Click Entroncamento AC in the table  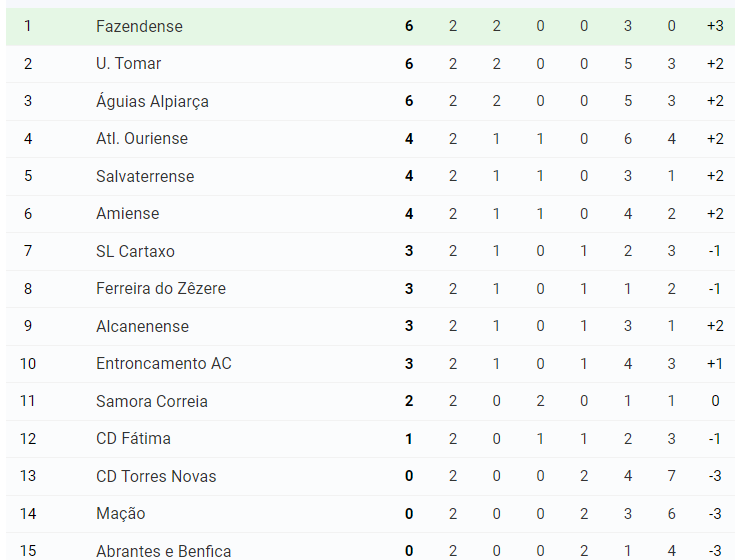164,364
